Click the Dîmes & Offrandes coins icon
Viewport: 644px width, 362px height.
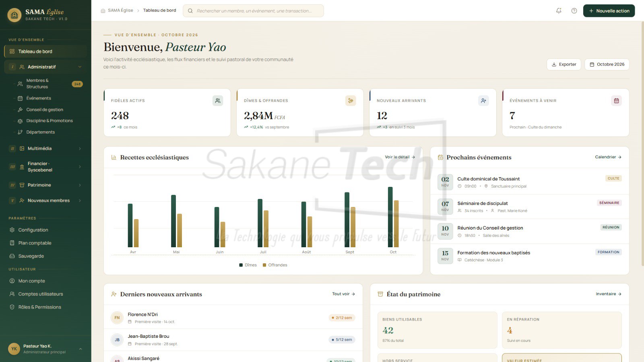351,101
